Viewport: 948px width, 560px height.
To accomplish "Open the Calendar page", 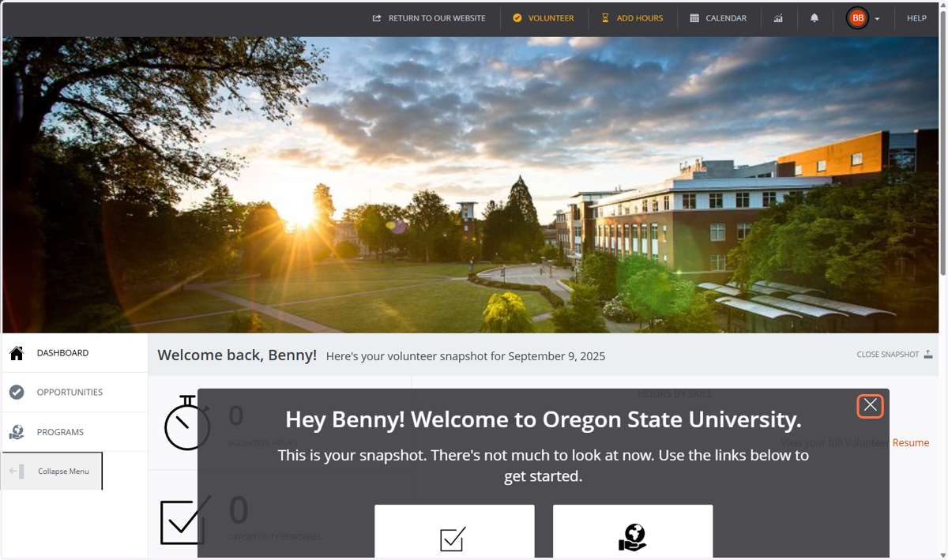I will click(x=718, y=18).
